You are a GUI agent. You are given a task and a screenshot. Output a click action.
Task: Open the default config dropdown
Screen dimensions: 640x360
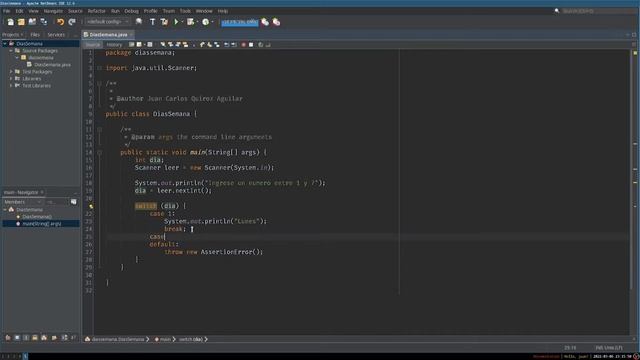107,22
